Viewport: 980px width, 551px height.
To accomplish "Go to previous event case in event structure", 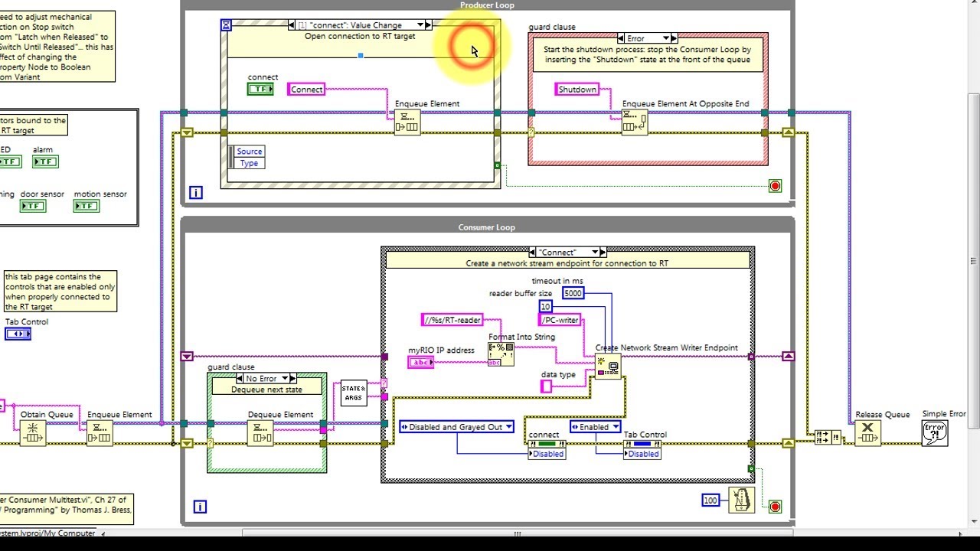I will point(292,25).
